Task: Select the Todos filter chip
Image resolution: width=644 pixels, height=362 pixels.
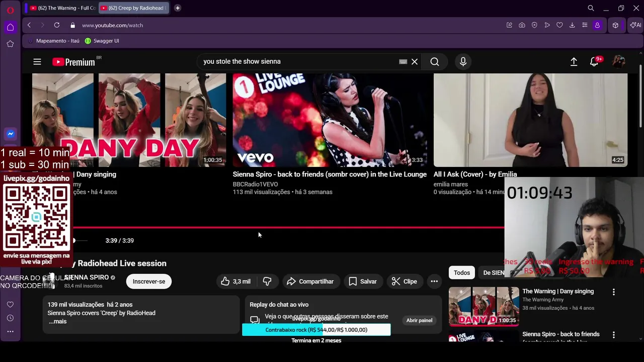Action: click(x=462, y=273)
